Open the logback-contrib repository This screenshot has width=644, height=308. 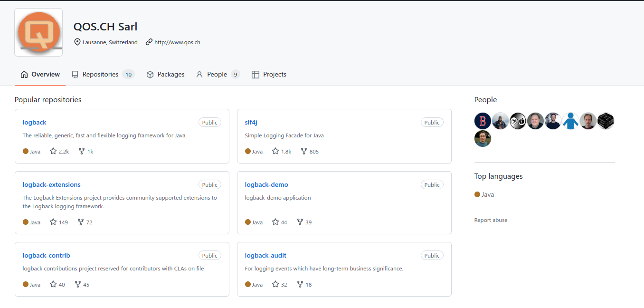click(47, 255)
